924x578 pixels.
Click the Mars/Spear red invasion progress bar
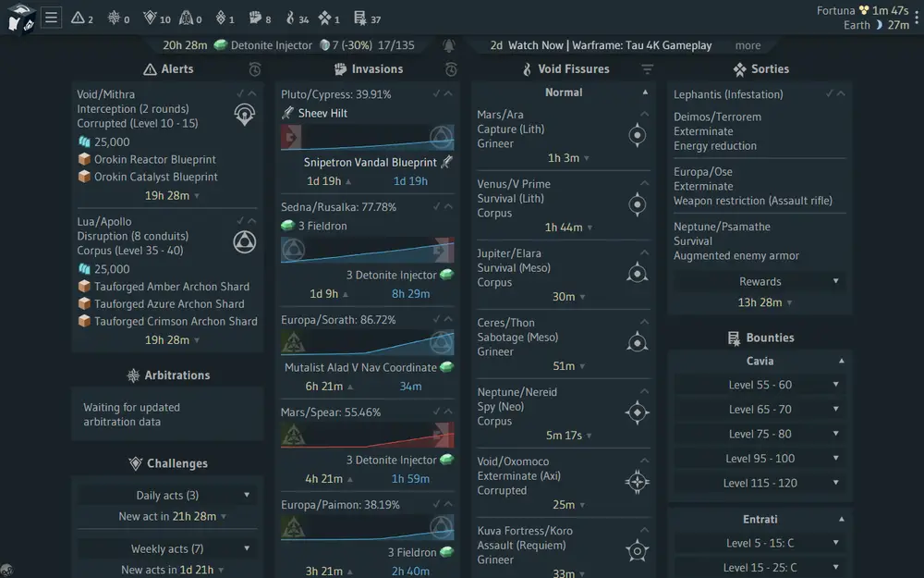coord(367,435)
